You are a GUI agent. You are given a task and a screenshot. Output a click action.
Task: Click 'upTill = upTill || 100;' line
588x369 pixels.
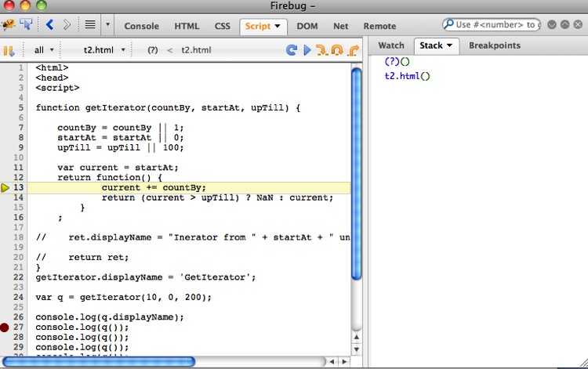(x=121, y=147)
